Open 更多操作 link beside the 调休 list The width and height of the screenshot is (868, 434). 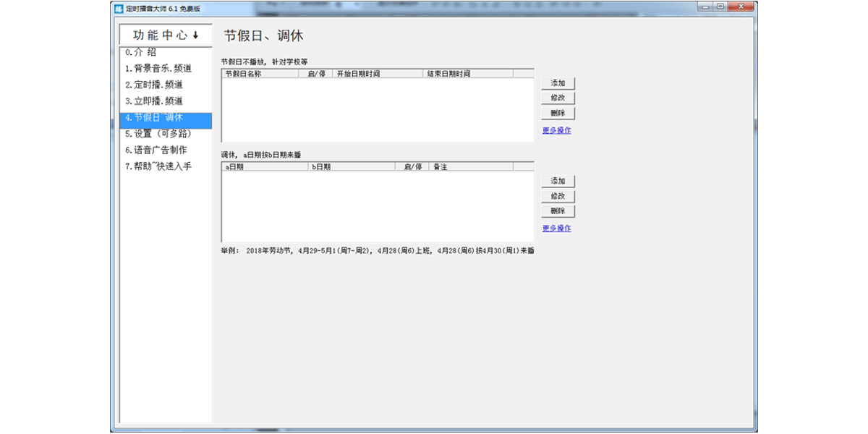pos(556,229)
